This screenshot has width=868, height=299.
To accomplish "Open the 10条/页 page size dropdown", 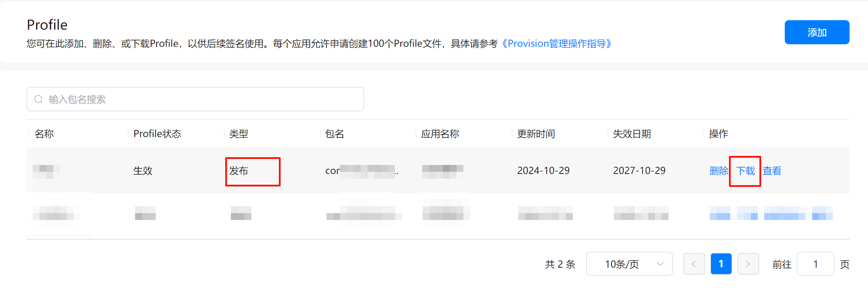I will coord(629,264).
